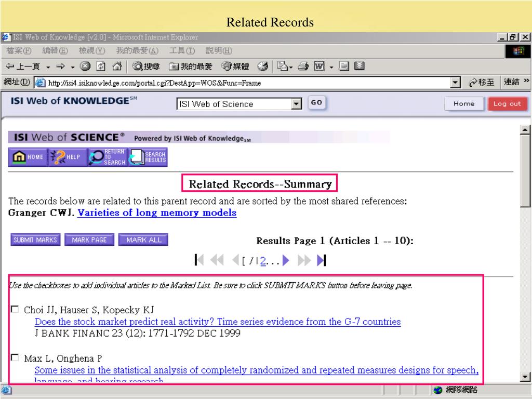Viewport: 532px width, 399px height.
Task: Click the 網際網路 zone status bar entry
Action: point(455,390)
